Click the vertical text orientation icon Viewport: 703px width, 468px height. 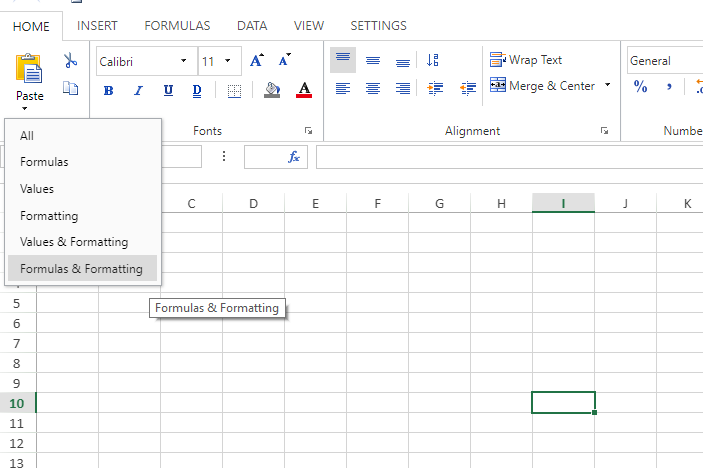pos(433,60)
